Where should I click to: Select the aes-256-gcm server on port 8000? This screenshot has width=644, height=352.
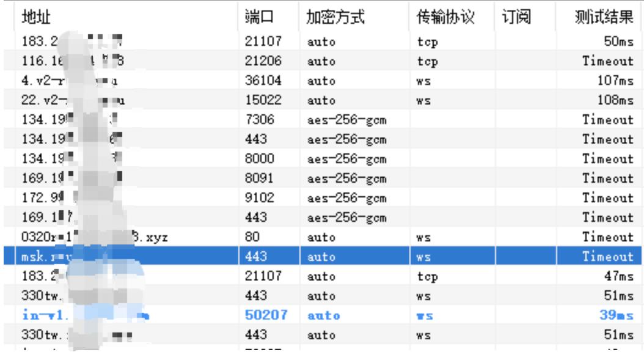coord(122,159)
